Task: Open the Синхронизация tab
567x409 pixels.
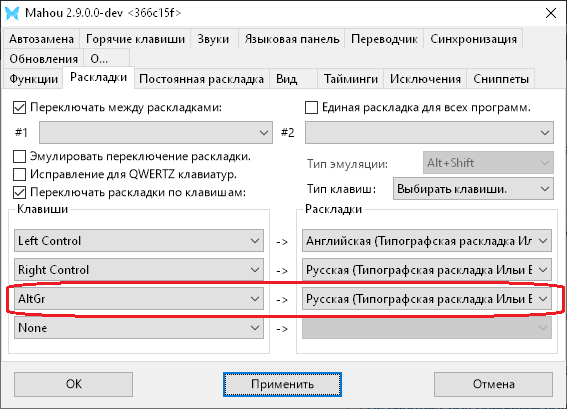Action: point(473,39)
